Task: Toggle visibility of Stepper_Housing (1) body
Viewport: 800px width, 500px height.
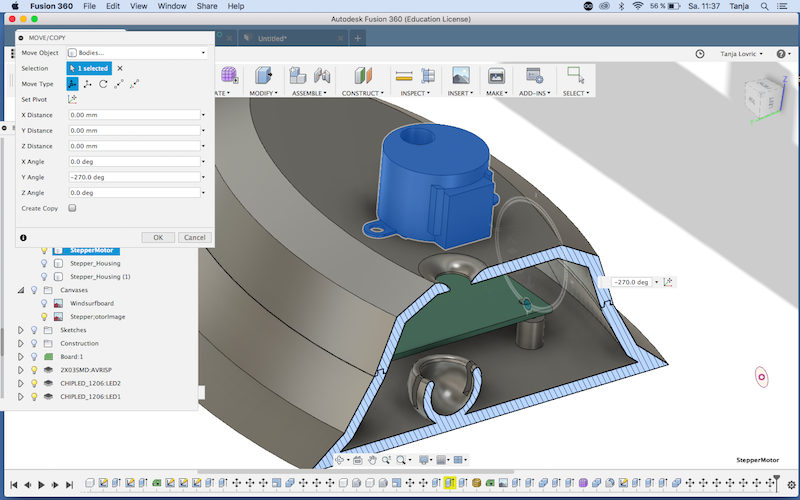Action: tap(44, 277)
